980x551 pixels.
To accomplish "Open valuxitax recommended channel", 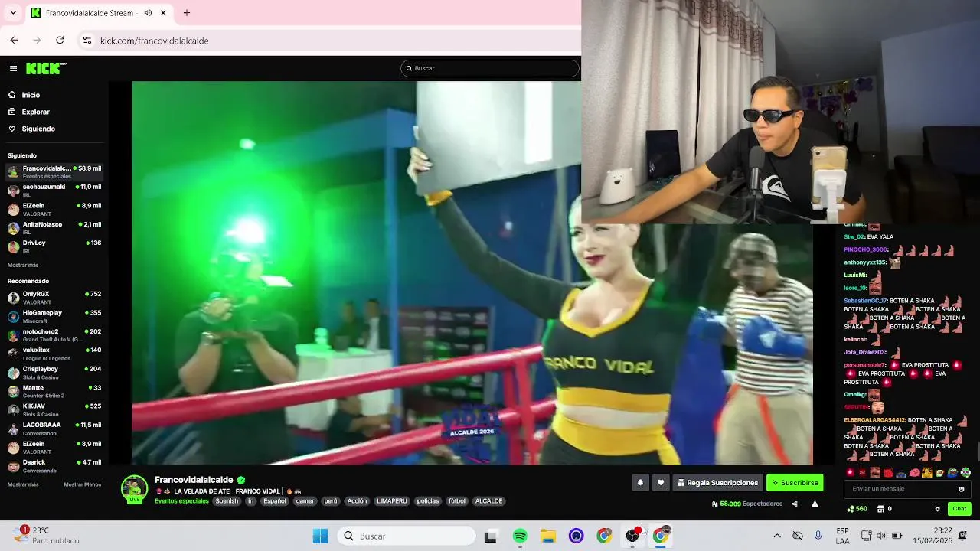I will point(54,354).
